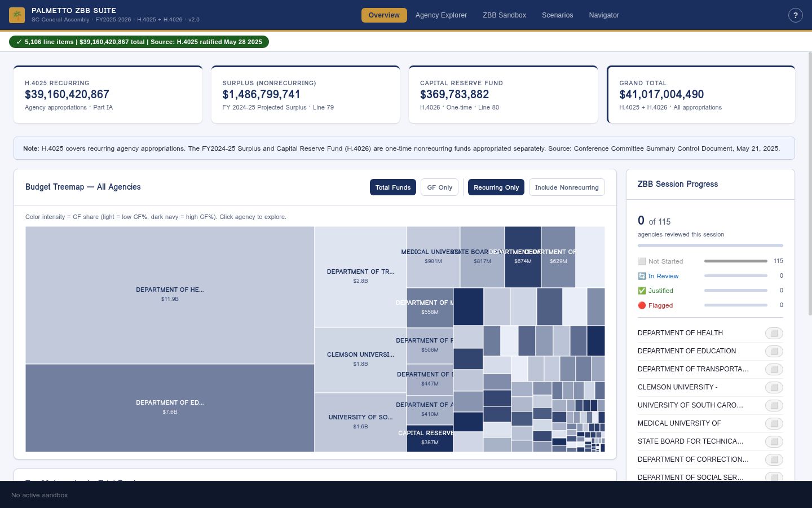This screenshot has height=508, width=812.
Task: Toggle status for MEDICAL UNIVERSITY OF
Action: [774, 423]
